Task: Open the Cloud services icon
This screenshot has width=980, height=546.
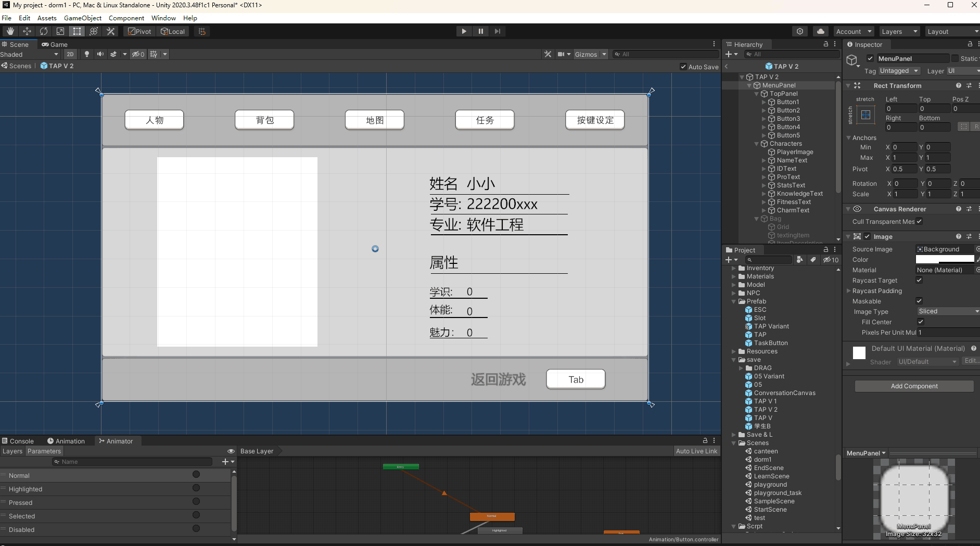Action: [x=820, y=31]
